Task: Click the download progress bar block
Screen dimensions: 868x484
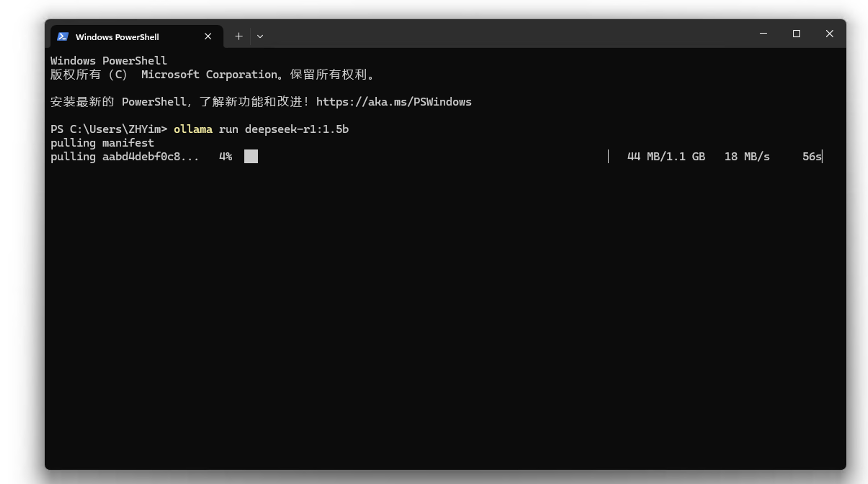Action: (x=251, y=157)
